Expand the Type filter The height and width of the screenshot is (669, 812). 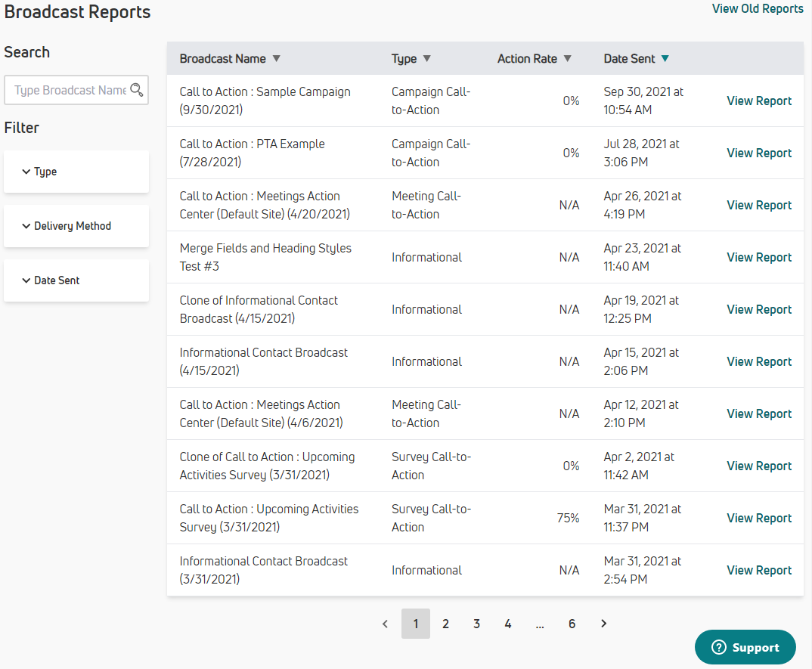(x=76, y=172)
